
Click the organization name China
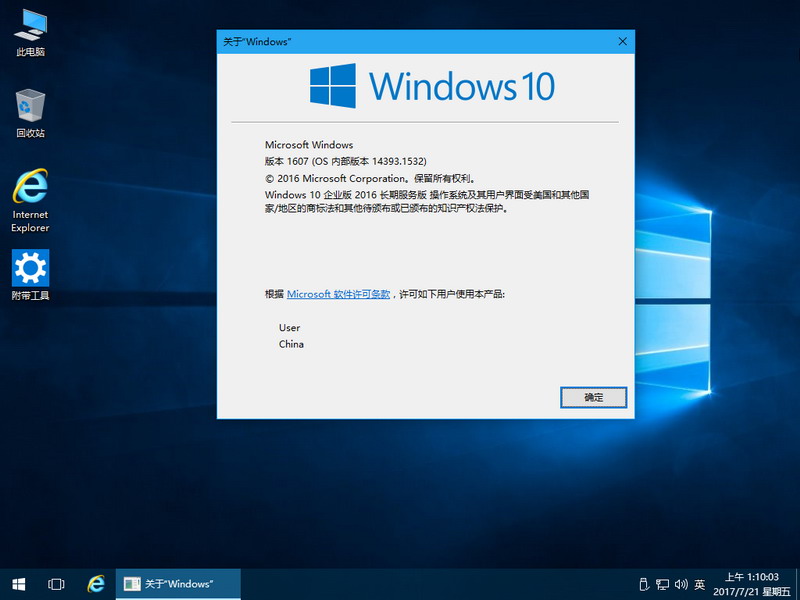click(291, 344)
